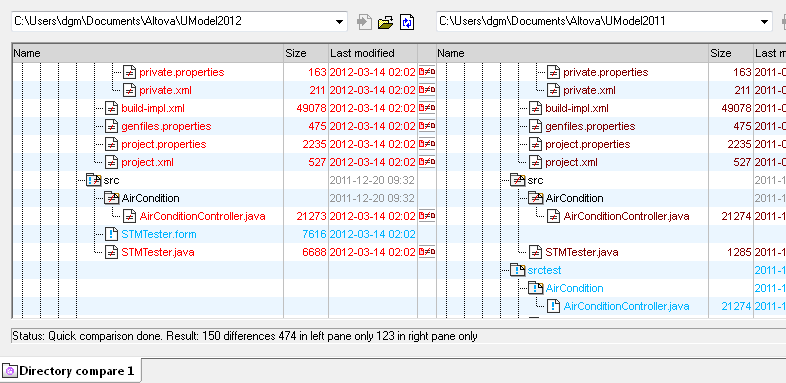Select the srctest folder in right pane

544,270
